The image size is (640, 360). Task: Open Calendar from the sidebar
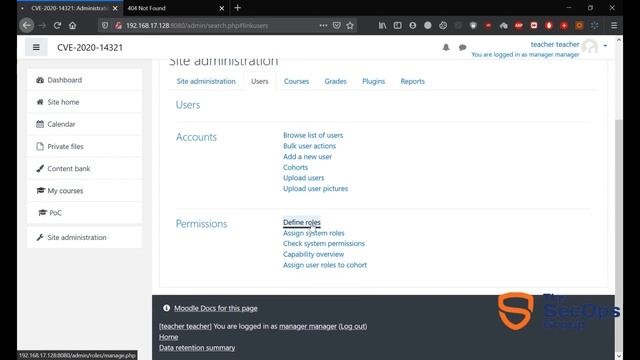[x=85, y=124]
